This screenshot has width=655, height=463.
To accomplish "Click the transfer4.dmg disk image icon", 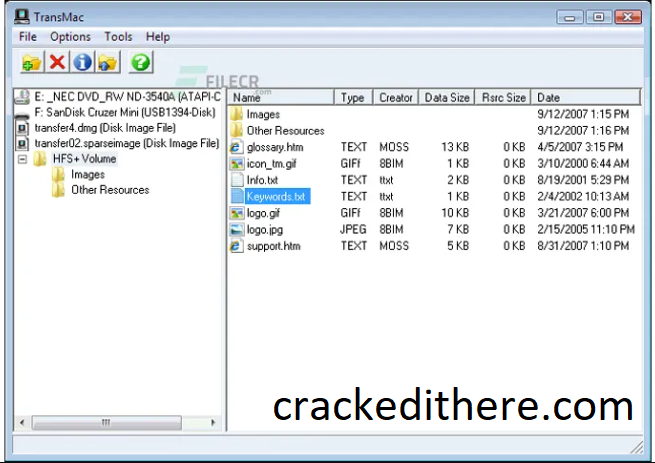I will [22, 128].
